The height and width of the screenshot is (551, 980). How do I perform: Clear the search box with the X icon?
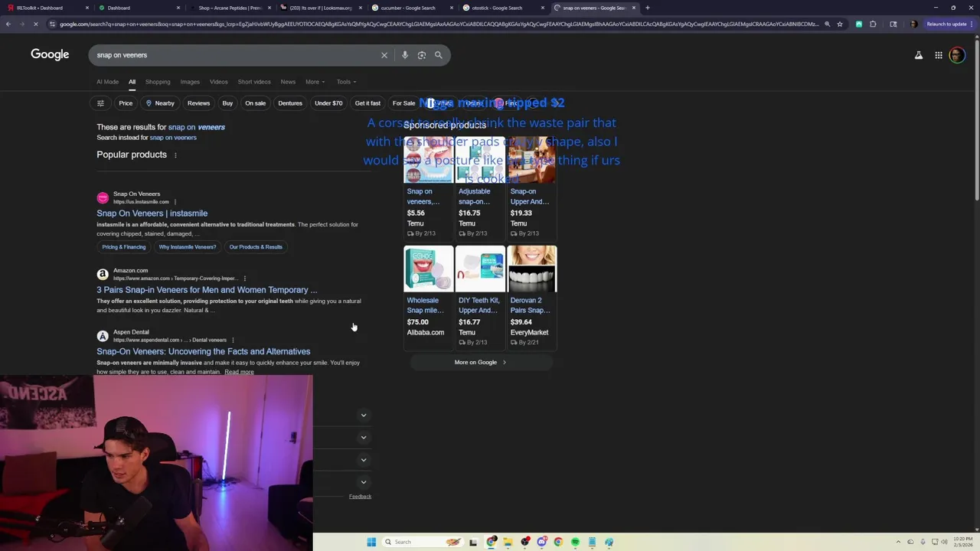point(384,55)
